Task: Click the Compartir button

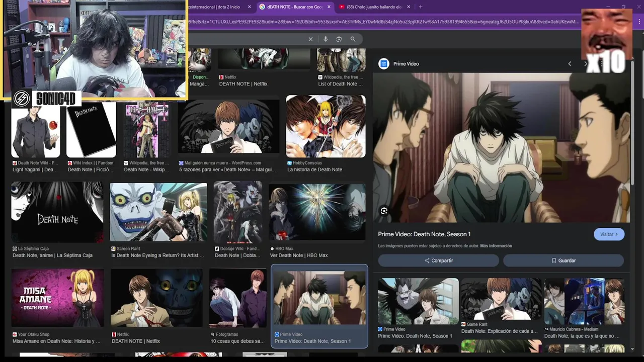Action: [x=438, y=260]
